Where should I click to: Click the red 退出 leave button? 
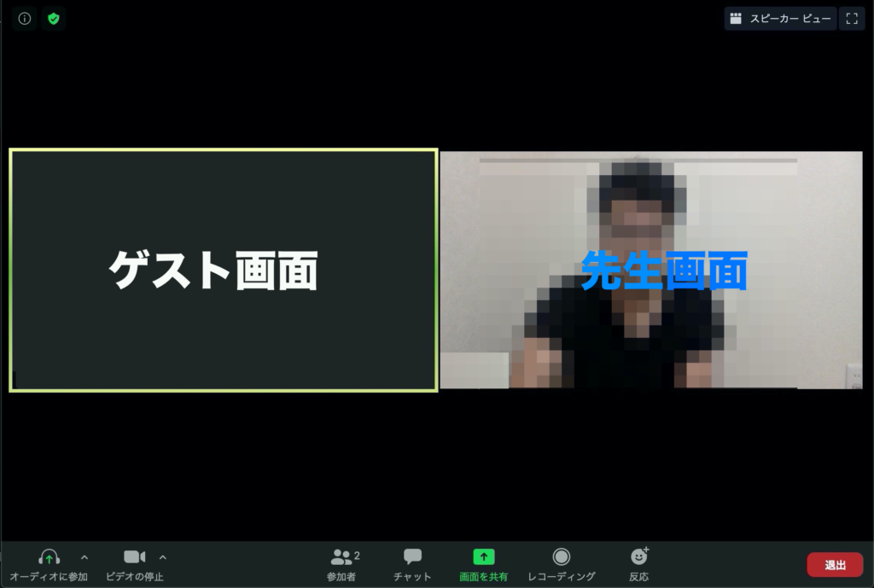[835, 565]
